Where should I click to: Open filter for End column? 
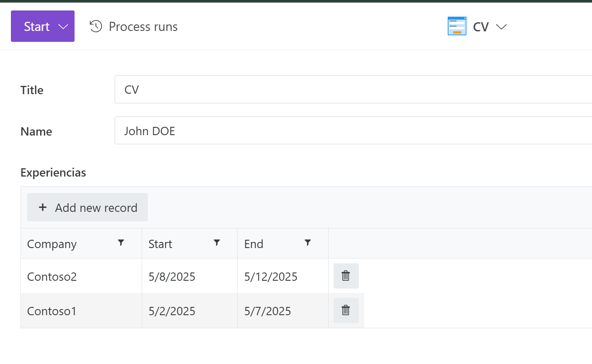point(308,243)
